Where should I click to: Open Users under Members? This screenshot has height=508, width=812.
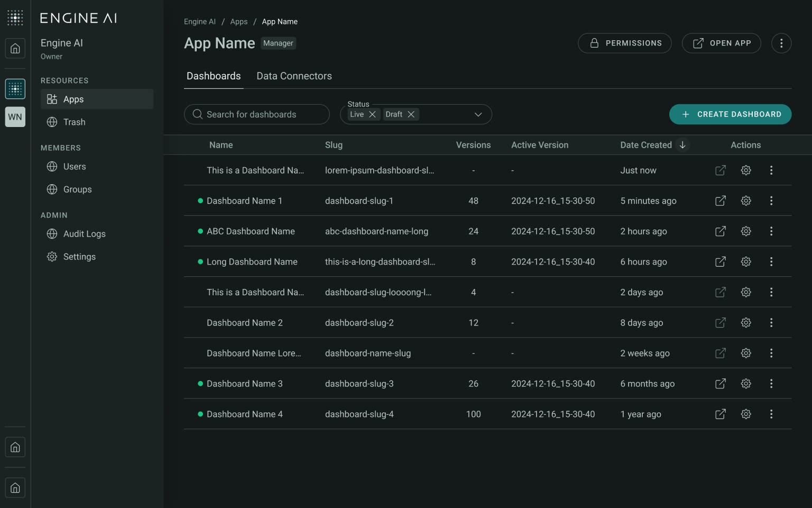click(97, 167)
